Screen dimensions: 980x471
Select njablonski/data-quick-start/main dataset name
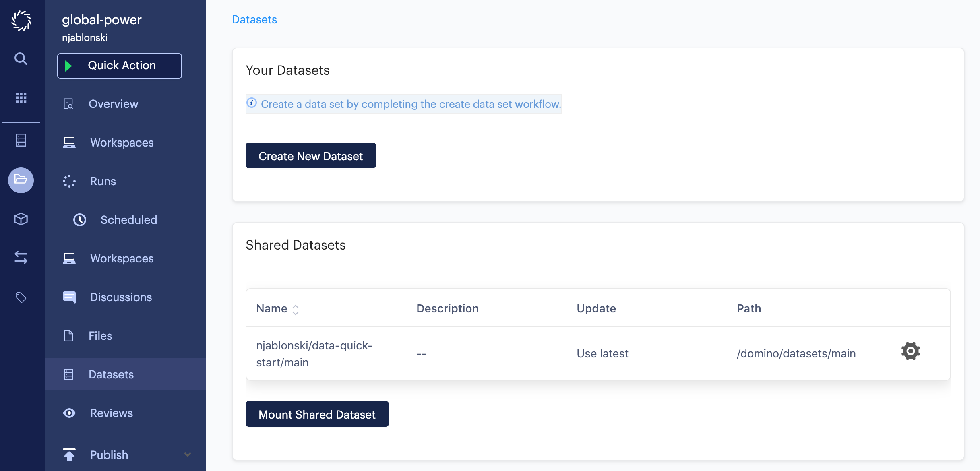tap(314, 353)
